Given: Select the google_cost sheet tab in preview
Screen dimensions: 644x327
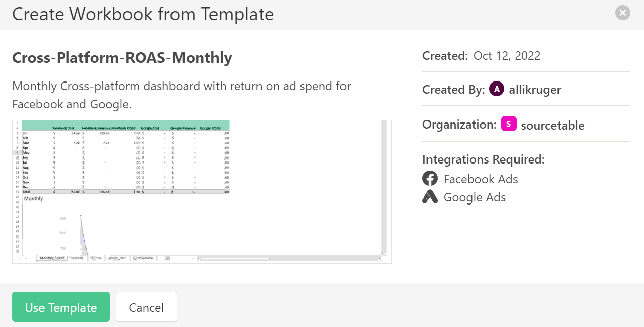Looking at the screenshot, I should (118, 258).
